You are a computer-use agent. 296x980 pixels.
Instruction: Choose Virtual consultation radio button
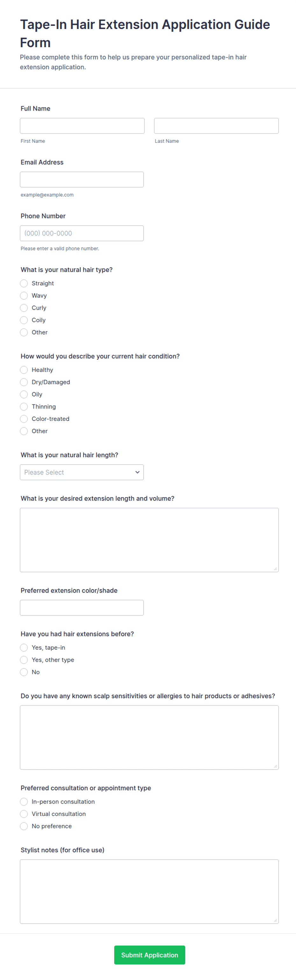pos(24,813)
